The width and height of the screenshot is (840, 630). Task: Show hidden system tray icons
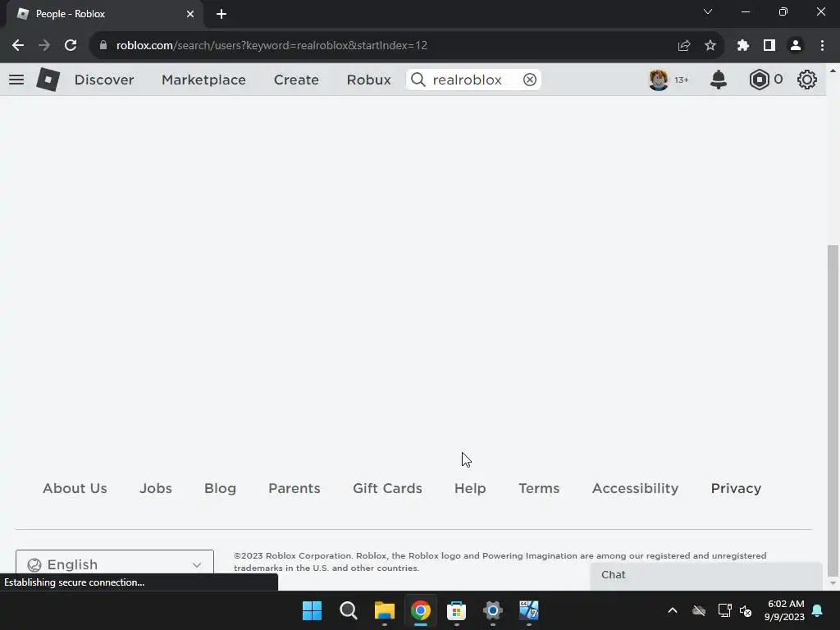tap(673, 610)
